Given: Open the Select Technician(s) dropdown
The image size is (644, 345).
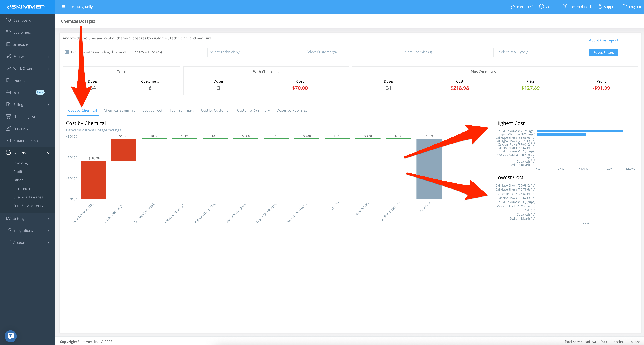Looking at the screenshot, I should (254, 52).
